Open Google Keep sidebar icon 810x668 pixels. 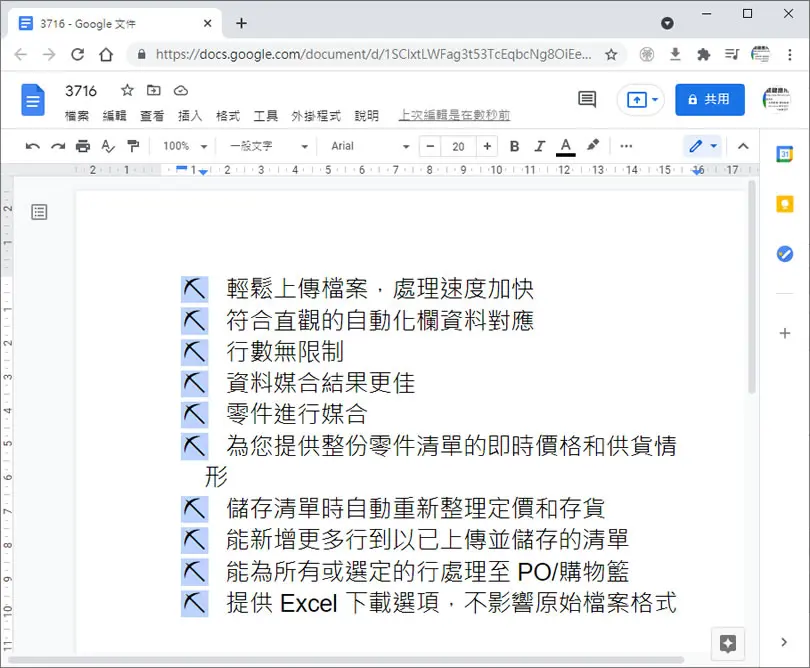tap(785, 204)
